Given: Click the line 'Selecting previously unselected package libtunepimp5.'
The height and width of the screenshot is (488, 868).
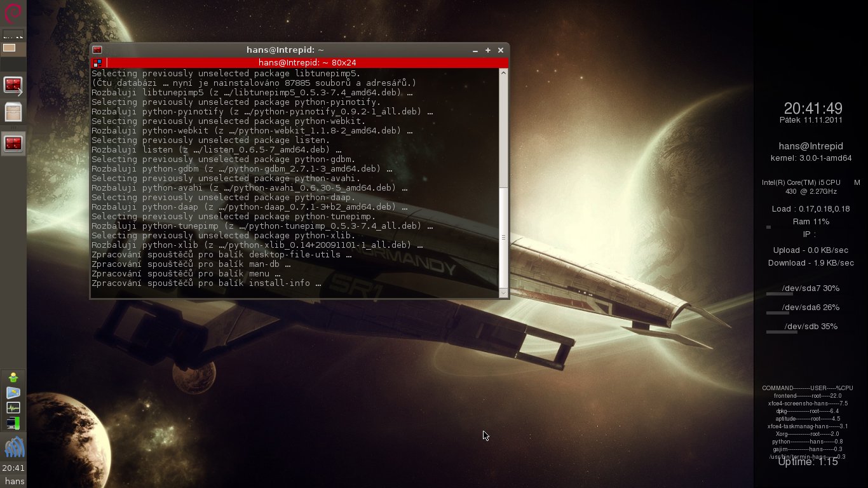Looking at the screenshot, I should [x=226, y=74].
